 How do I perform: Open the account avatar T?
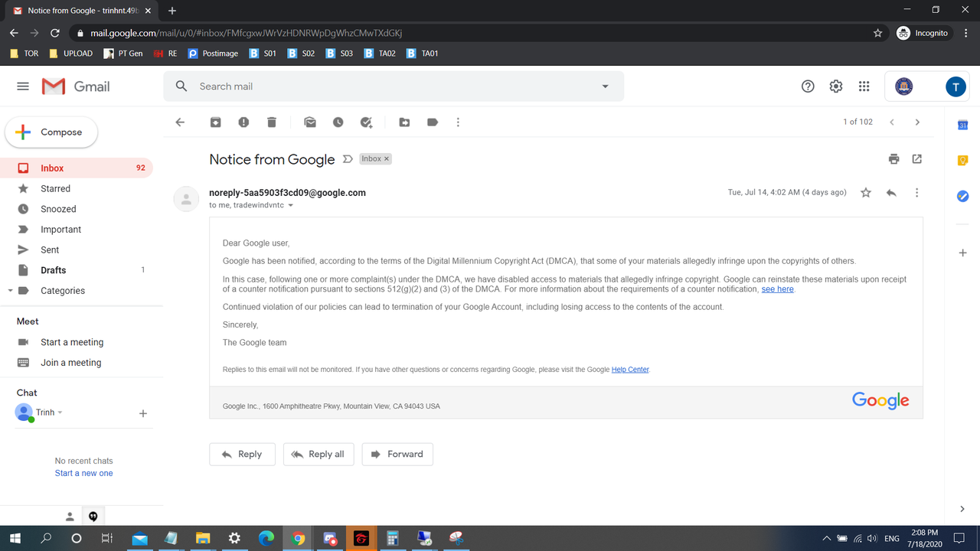pyautogui.click(x=955, y=86)
